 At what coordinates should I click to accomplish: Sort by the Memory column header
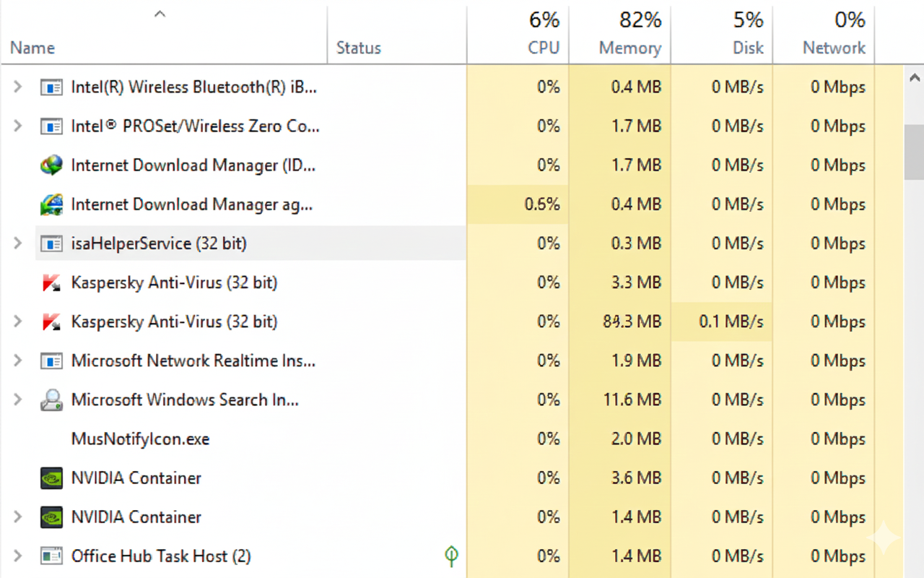(x=629, y=48)
